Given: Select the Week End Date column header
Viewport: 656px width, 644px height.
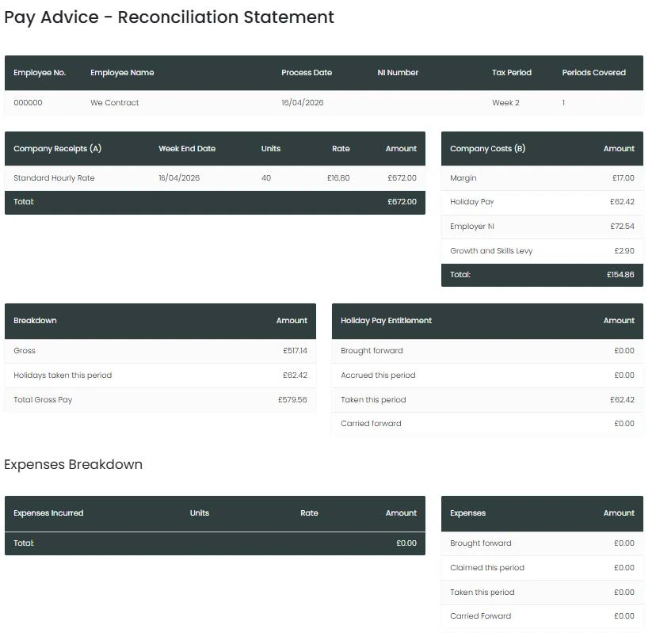Looking at the screenshot, I should click(187, 149).
